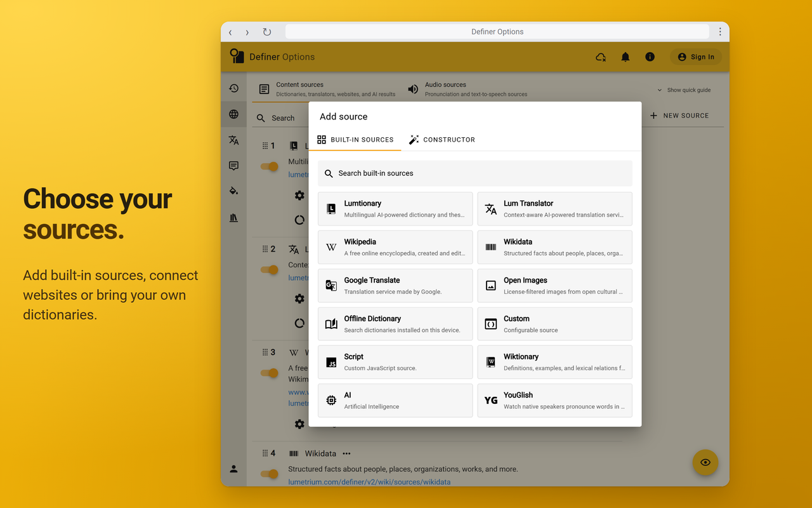Image resolution: width=812 pixels, height=508 pixels.
Task: Toggle the switch for Wikidata source 4
Action: click(x=270, y=474)
